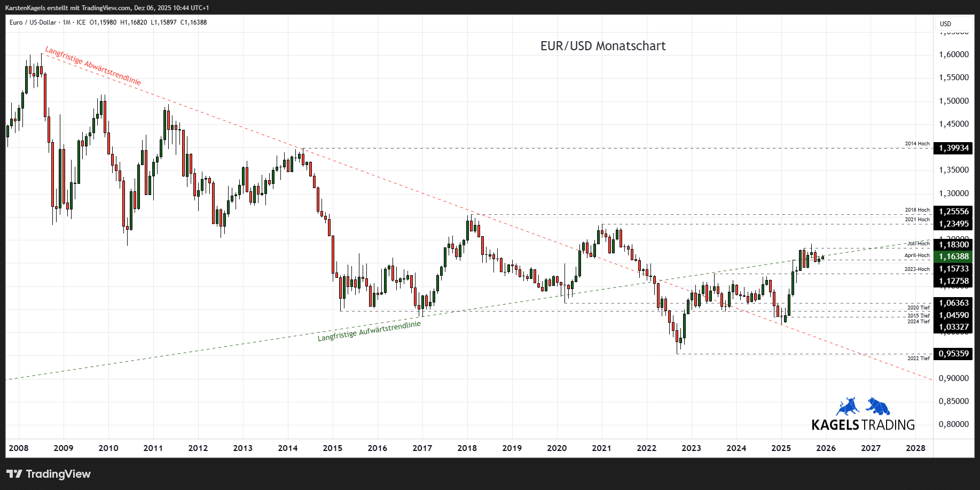The image size is (980, 490).
Task: Click the blue bull icon in Kagels logo
Action: click(848, 407)
